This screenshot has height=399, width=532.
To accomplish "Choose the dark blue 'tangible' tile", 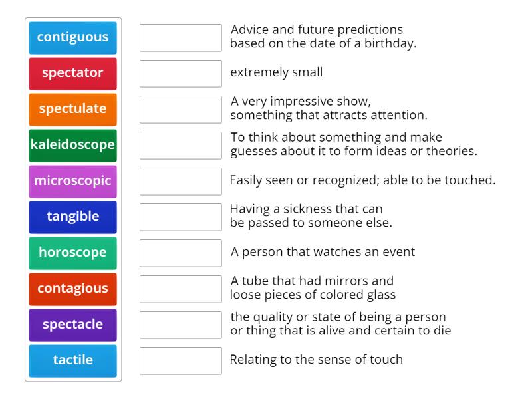I will pos(73,217).
